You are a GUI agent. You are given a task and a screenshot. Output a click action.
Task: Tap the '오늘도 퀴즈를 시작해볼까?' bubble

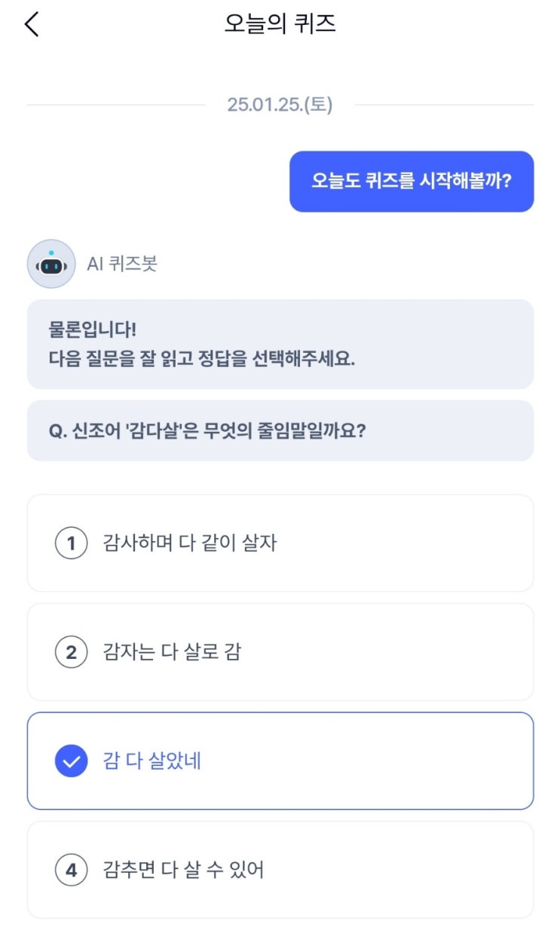point(412,182)
